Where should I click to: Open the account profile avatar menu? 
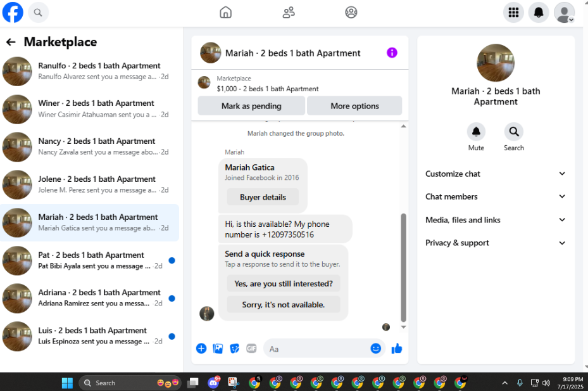564,13
